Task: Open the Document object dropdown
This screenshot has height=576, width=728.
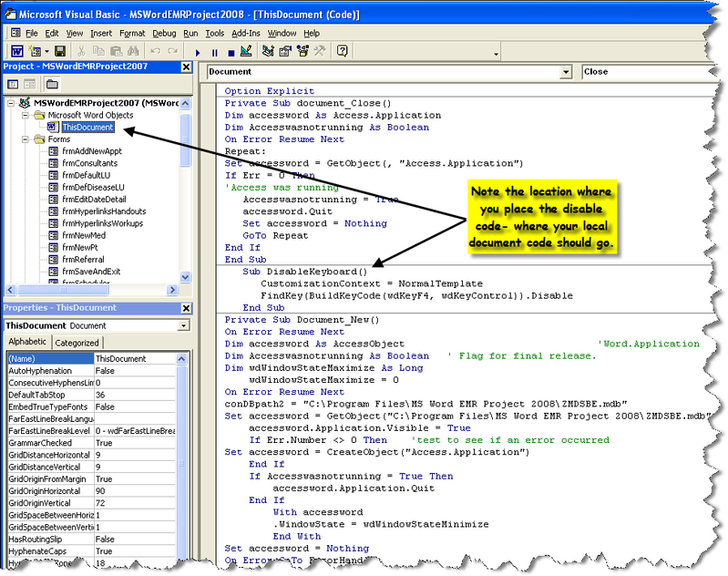Action: coord(564,71)
